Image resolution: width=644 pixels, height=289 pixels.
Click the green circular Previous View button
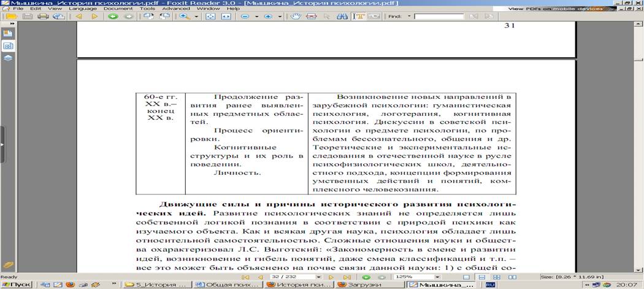[x=112, y=17]
